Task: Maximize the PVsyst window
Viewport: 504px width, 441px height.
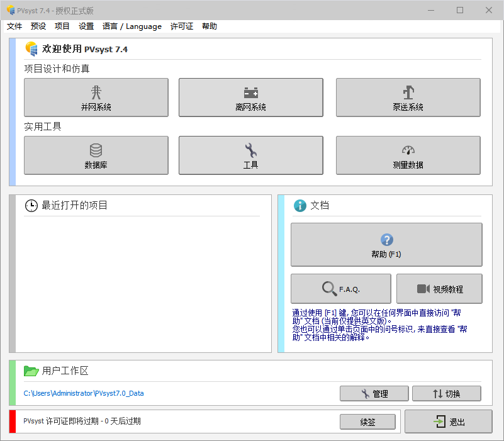Action: [x=460, y=10]
